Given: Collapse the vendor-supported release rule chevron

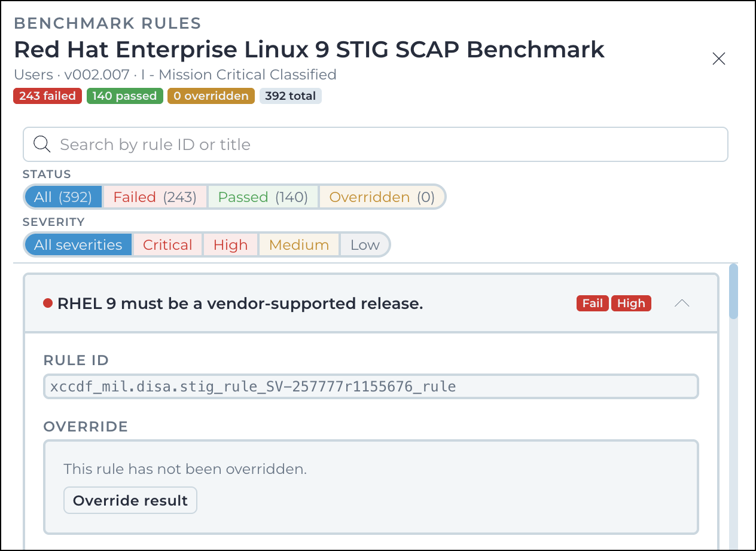Looking at the screenshot, I should pos(682,304).
